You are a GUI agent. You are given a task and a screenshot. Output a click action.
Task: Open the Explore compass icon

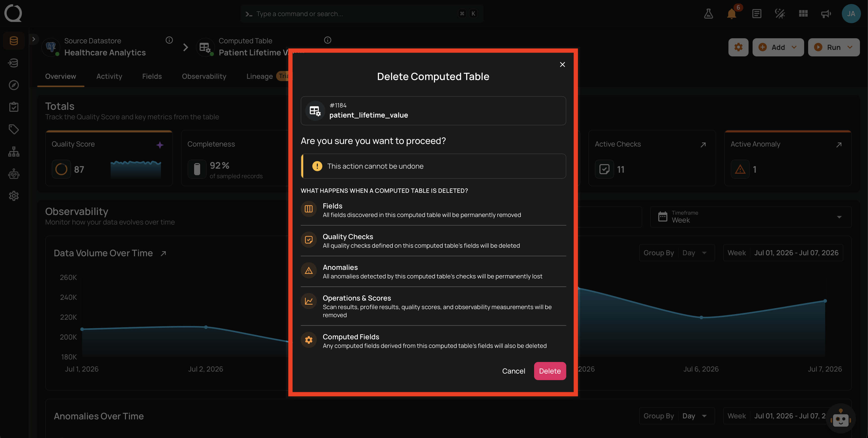pyautogui.click(x=14, y=85)
